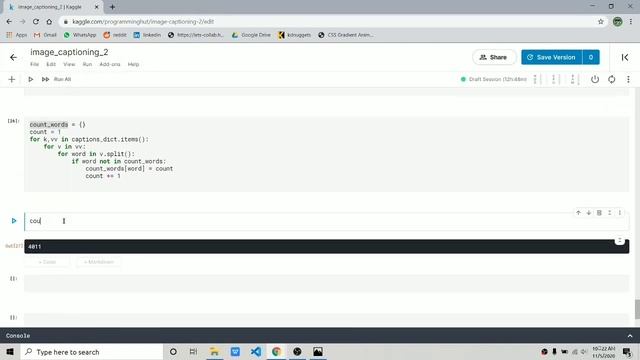The image size is (640, 360).
Task: Open the toolbar three-dot options menu
Action: tap(628, 79)
